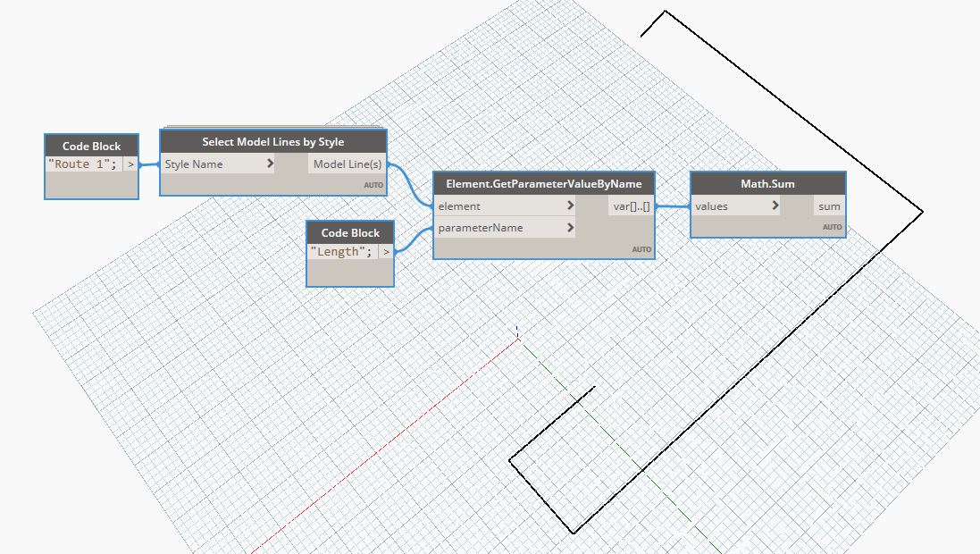Expand the element port chevron
This screenshot has height=554, width=980.
click(570, 206)
